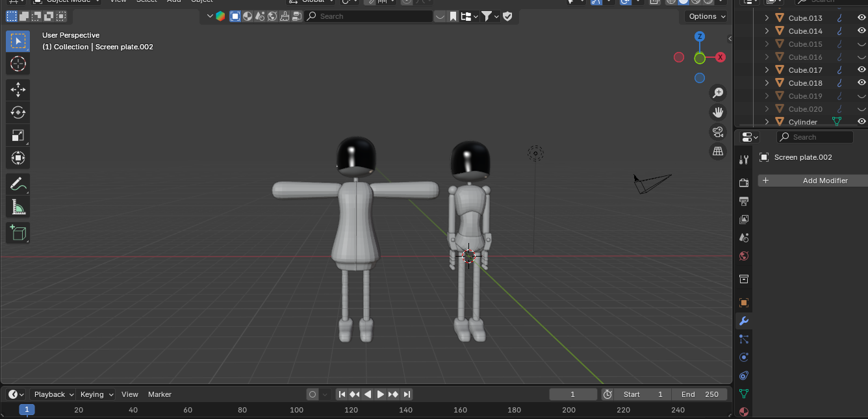Viewport: 868px width, 419px height.
Task: Click the properties panel Search field
Action: (x=815, y=137)
